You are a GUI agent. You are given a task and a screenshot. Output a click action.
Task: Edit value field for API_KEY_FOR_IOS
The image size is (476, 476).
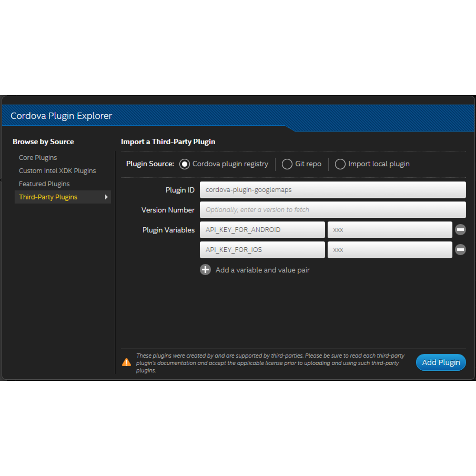click(x=390, y=250)
